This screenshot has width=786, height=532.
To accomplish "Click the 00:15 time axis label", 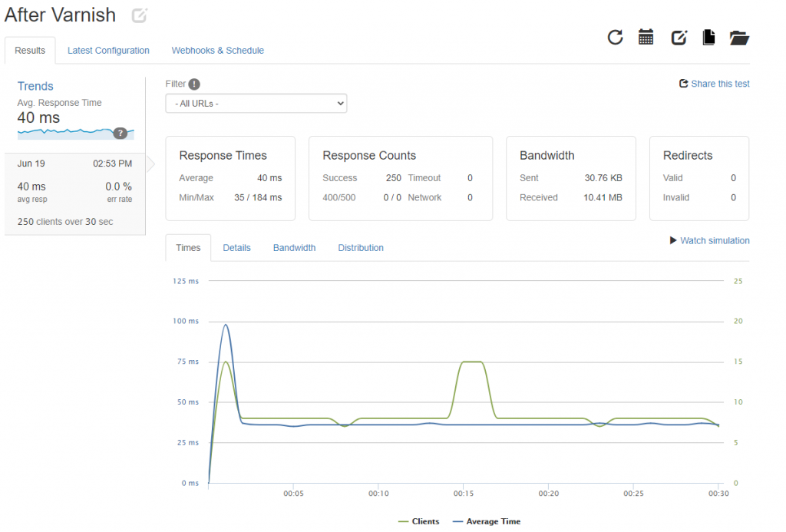I will point(463,494).
